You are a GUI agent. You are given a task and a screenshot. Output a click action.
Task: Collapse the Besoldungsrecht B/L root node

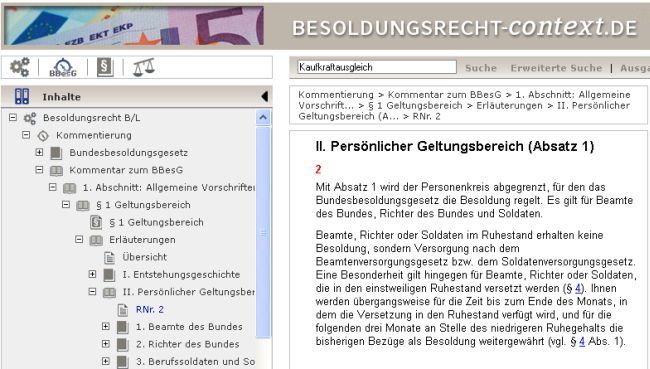(13, 118)
